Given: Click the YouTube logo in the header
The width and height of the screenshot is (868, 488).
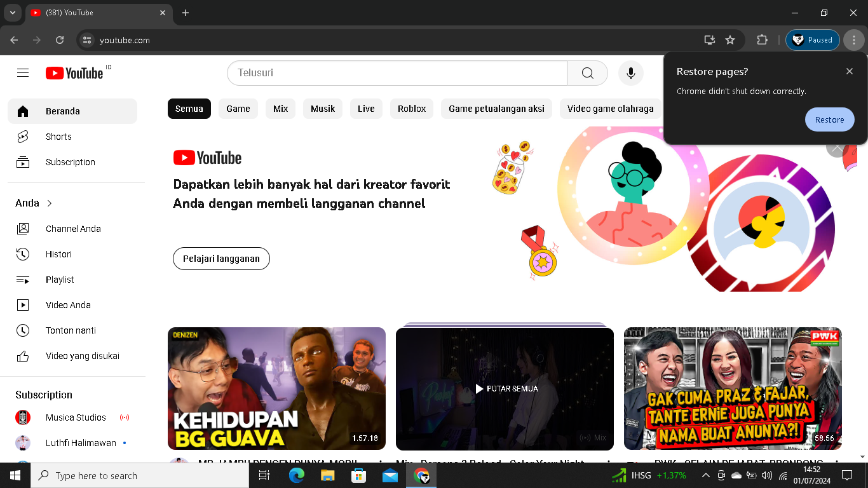Looking at the screenshot, I should (x=74, y=73).
